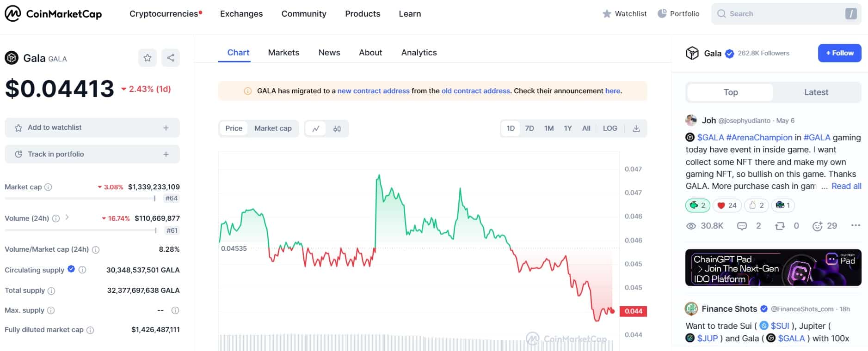Click the Volume/Market cap info icon
The image size is (868, 351).
click(x=96, y=249)
